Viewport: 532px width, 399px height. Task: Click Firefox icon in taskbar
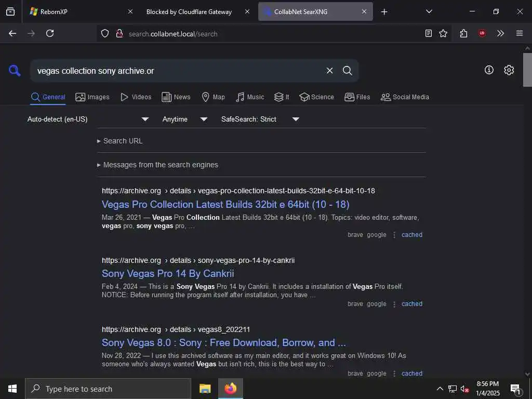pos(230,389)
